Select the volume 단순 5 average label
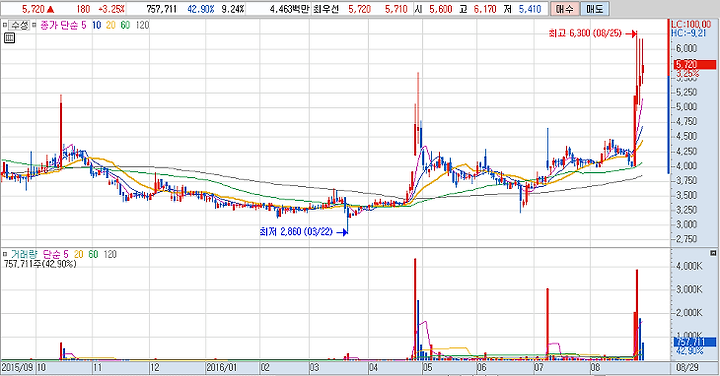The width and height of the screenshot is (720, 376). pos(55,254)
